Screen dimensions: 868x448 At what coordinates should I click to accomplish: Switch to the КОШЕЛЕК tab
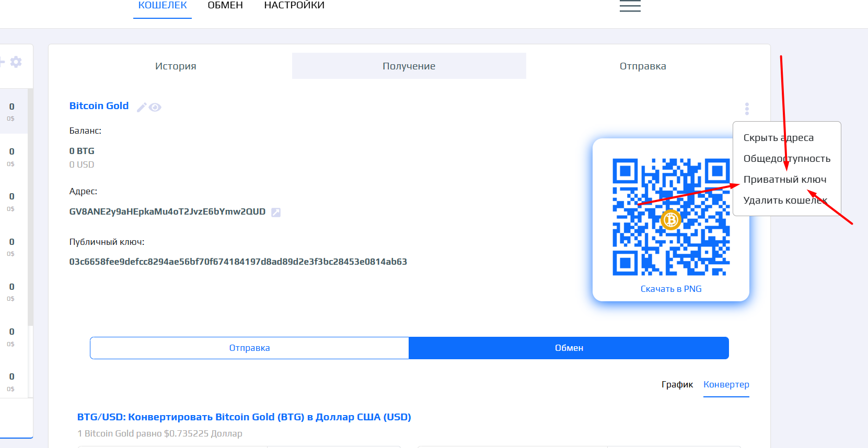(x=163, y=5)
